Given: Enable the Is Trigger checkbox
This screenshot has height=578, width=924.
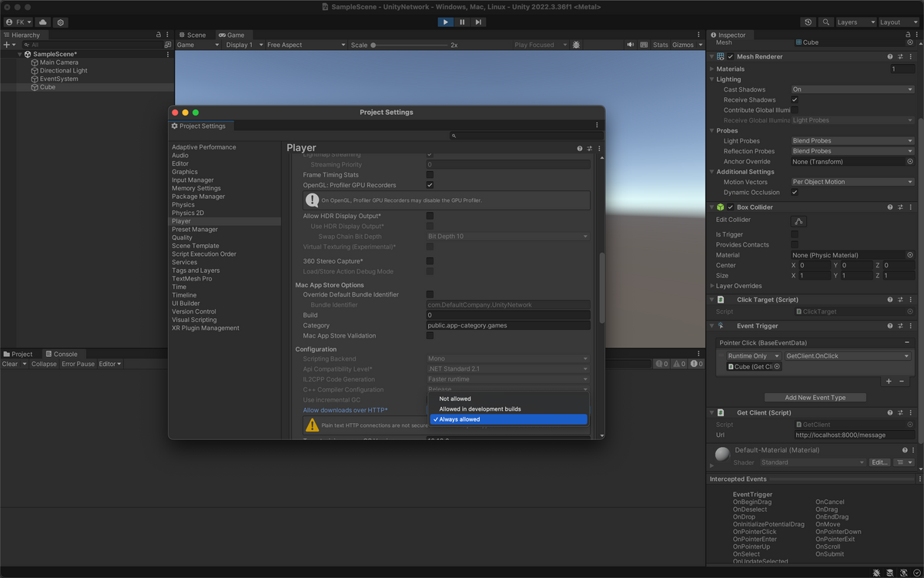Looking at the screenshot, I should (x=795, y=234).
